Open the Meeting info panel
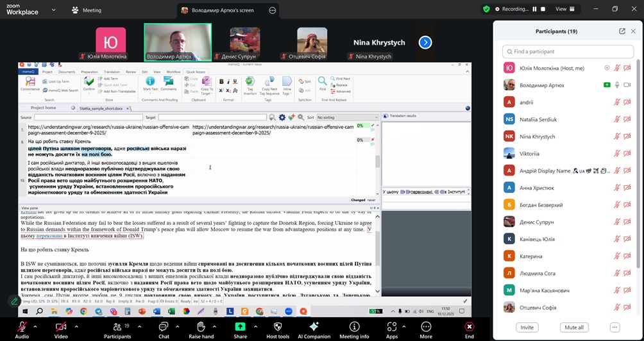The image size is (644, 341). coord(354,326)
